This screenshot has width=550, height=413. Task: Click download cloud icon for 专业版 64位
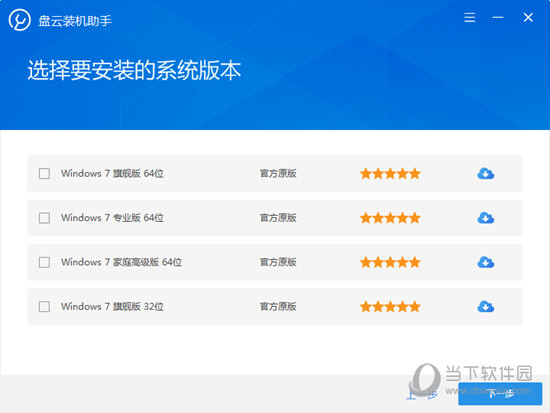point(486,218)
